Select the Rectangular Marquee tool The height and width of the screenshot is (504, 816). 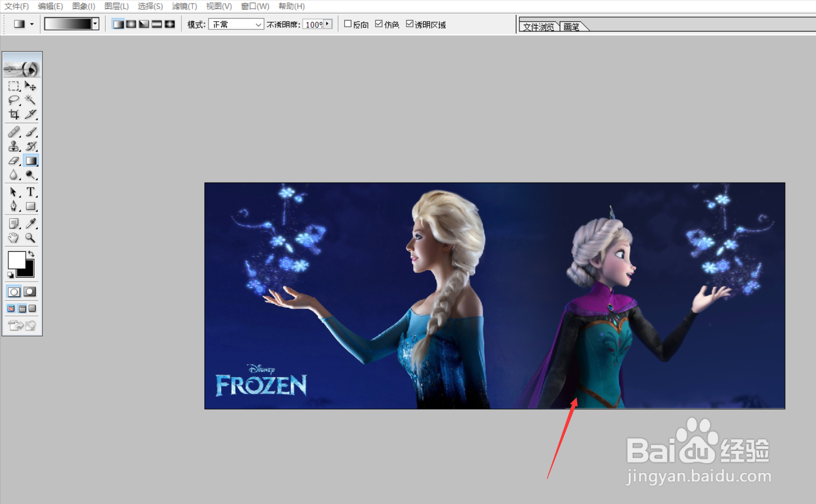[14, 86]
